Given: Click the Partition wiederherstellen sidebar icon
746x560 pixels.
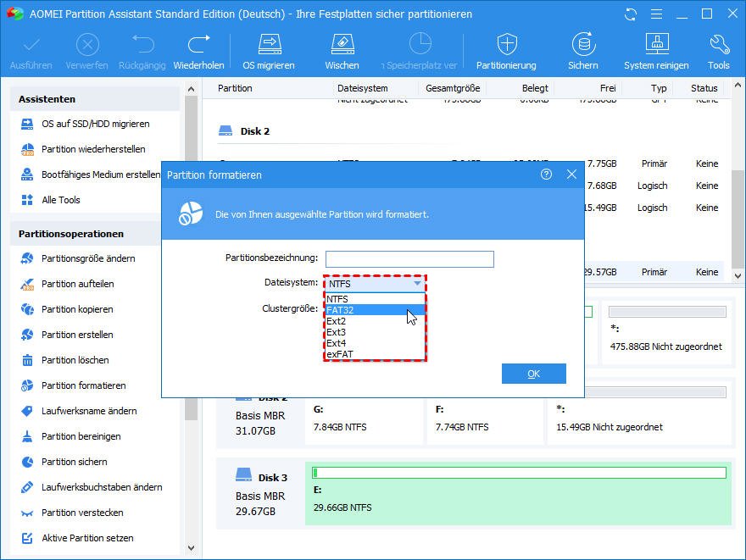Looking at the screenshot, I should tap(27, 149).
